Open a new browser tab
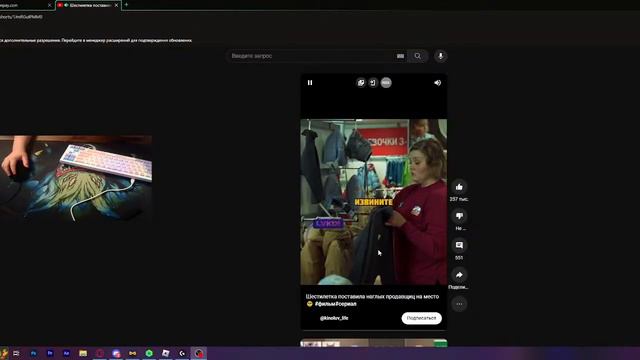 126,5
